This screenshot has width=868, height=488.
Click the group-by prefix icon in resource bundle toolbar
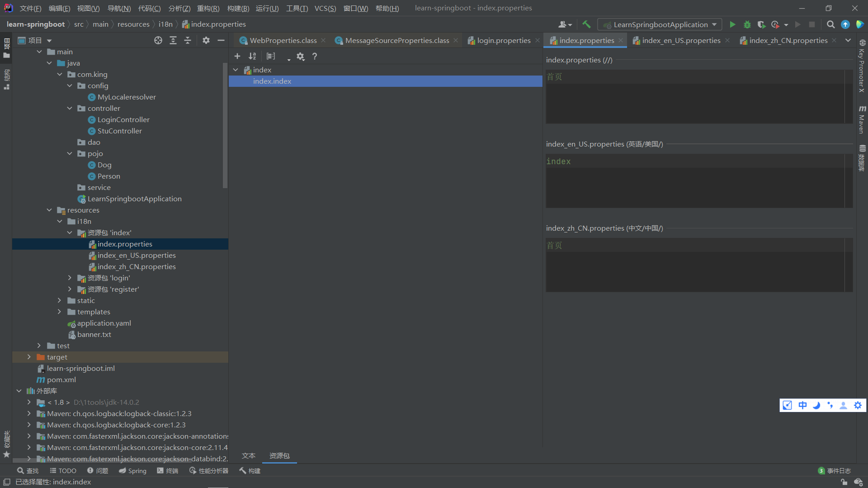(x=271, y=56)
